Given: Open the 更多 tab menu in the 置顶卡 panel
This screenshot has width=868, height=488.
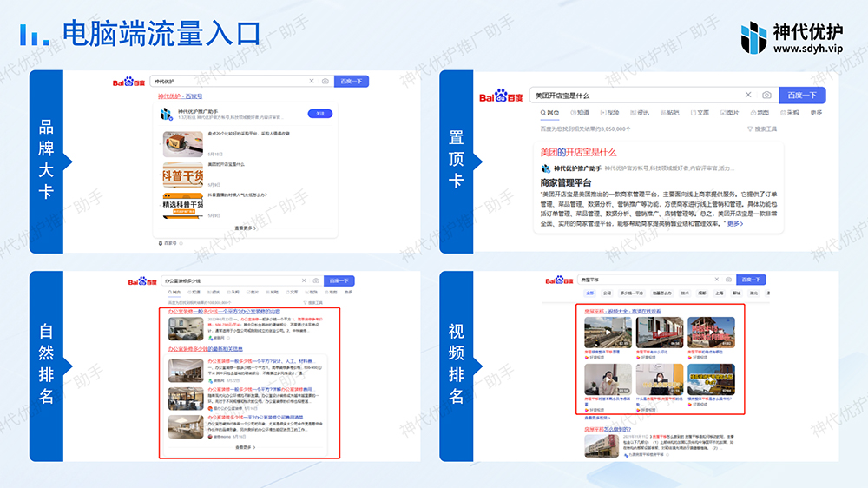Looking at the screenshot, I should click(816, 113).
